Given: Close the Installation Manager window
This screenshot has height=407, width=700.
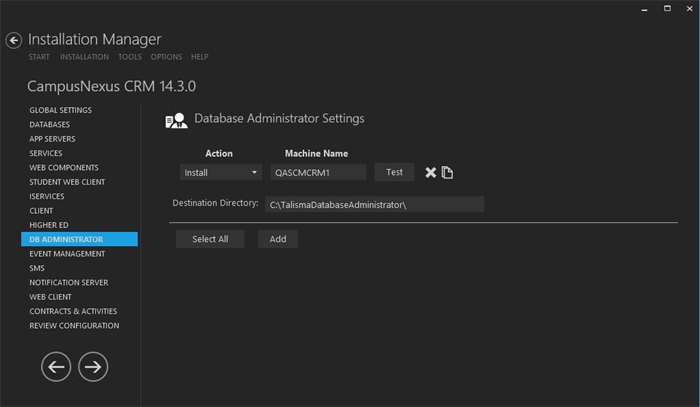Looking at the screenshot, I should [689, 8].
